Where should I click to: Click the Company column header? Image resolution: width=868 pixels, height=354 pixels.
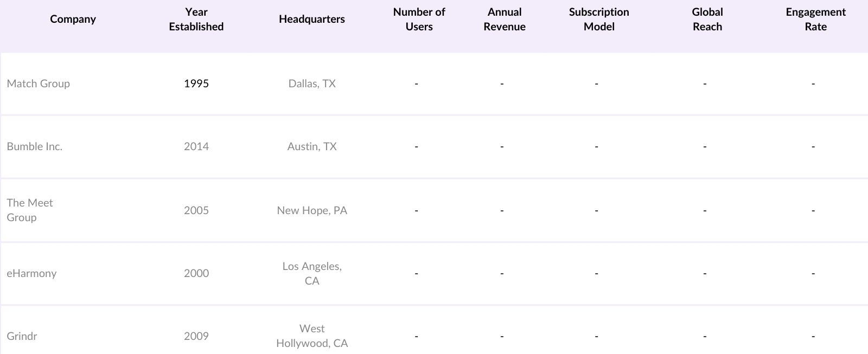[x=73, y=19]
